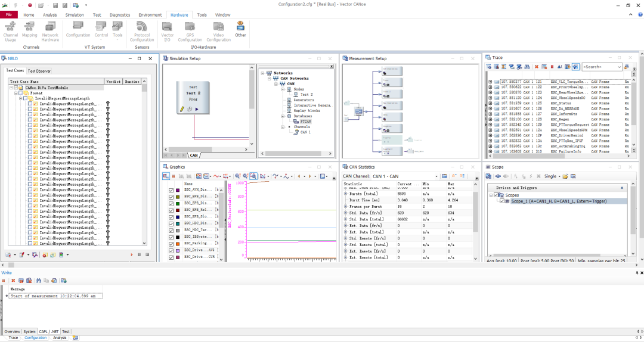Expand the Frames per Burst row
The width and height of the screenshot is (644, 342).
(x=345, y=207)
